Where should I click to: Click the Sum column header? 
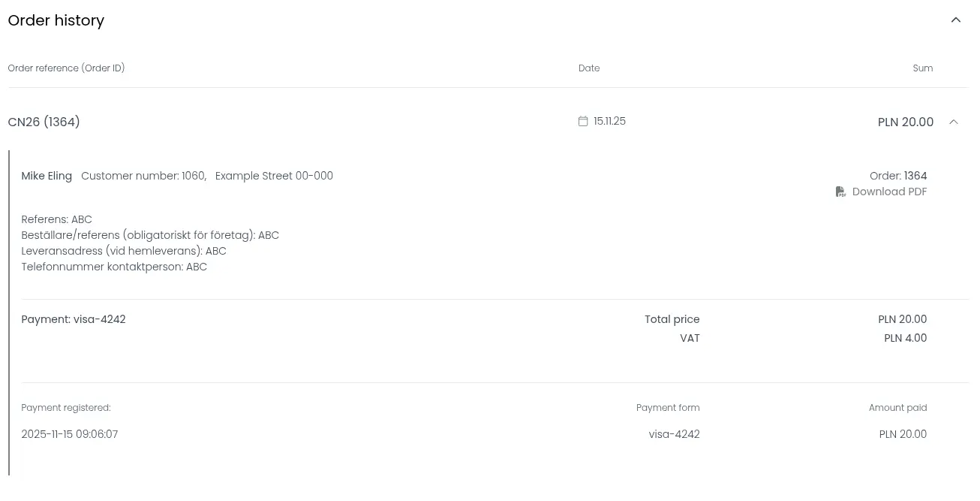(922, 68)
